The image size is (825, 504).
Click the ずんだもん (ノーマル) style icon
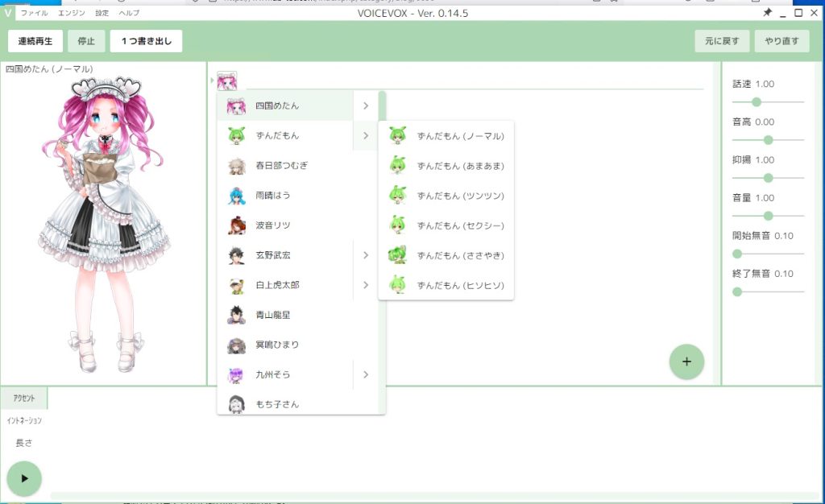[x=398, y=136]
